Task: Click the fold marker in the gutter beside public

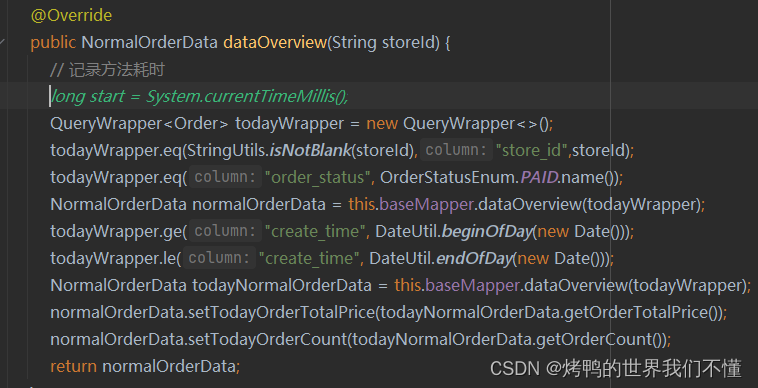Action: (x=2, y=43)
